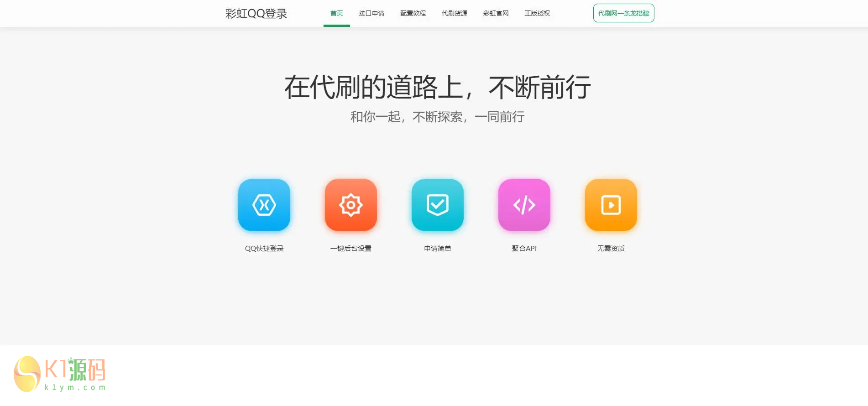
Task: Click the 一键后台设置 label text
Action: pos(351,249)
